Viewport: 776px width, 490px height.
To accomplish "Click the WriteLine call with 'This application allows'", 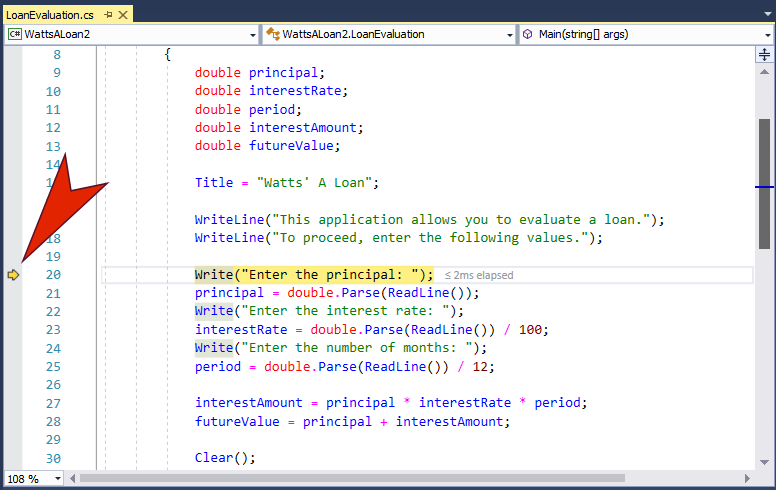I will point(429,219).
